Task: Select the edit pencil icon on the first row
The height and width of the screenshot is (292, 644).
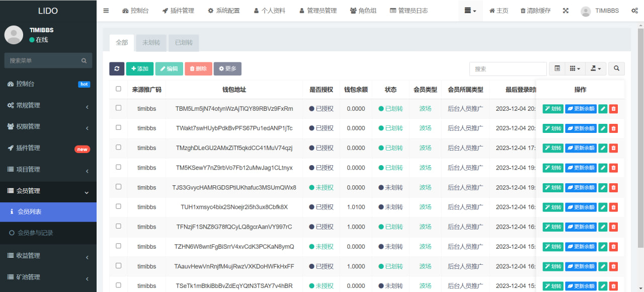Action: (x=603, y=108)
